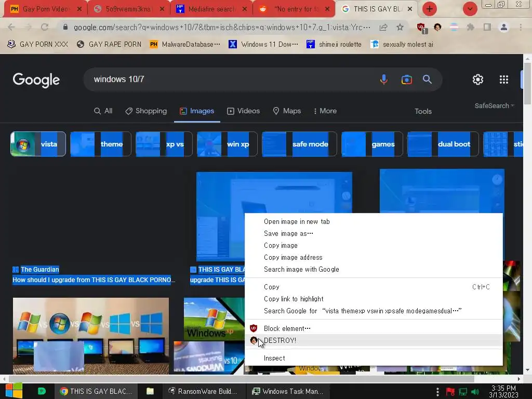Select the win xp filter chip
The width and height of the screenshot is (532, 399).
point(227,144)
